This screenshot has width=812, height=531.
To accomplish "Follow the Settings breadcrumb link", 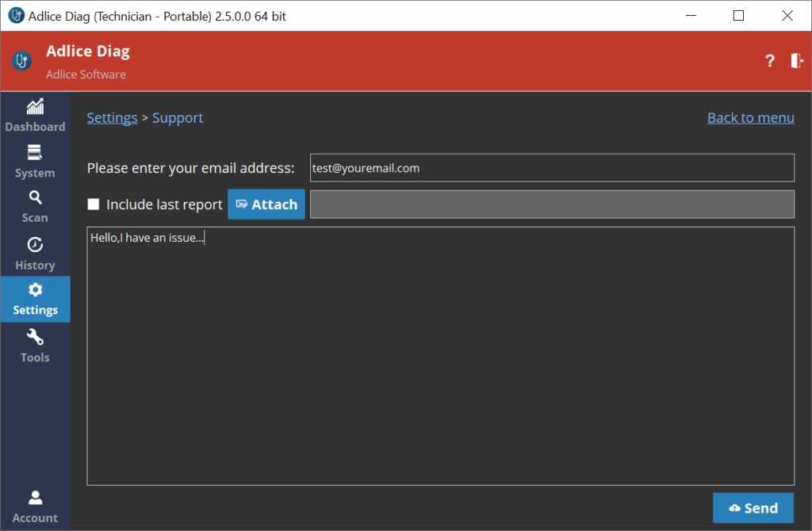I will click(x=112, y=118).
